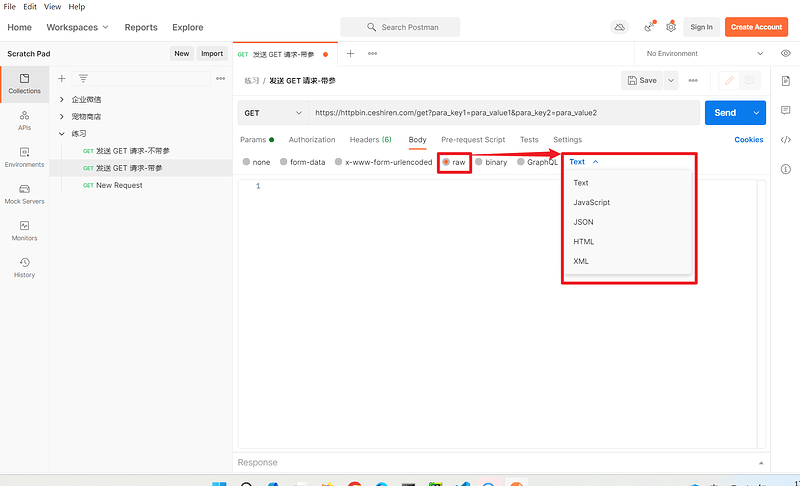The height and width of the screenshot is (486, 800).
Task: Open the satellite notifications icon in header
Action: tap(649, 27)
